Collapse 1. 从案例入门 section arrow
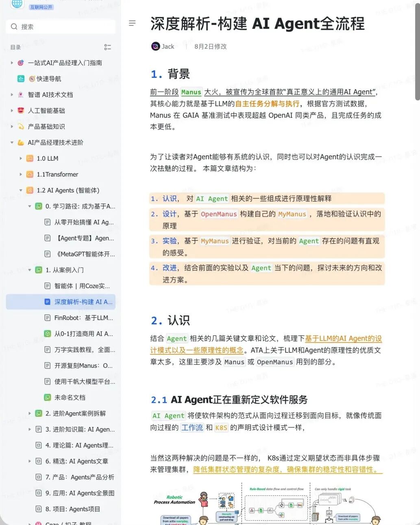Screen dimensions: 420x525 [x=30, y=270]
